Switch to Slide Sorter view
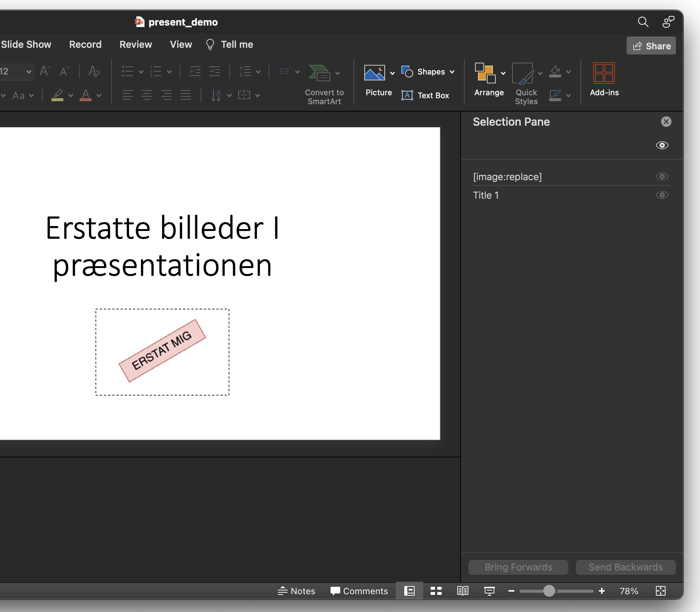 436,591
